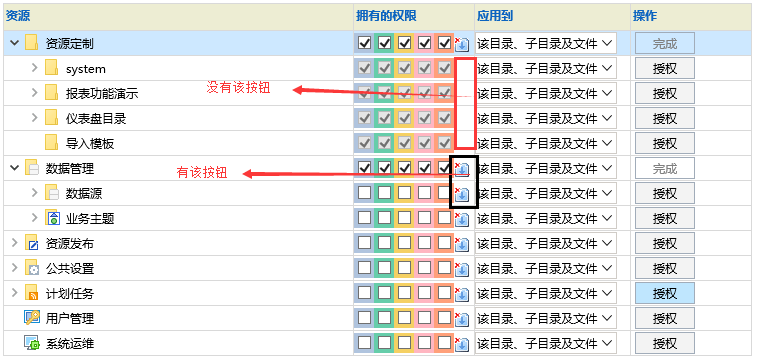This screenshot has width=759, height=360.
Task: Click the 用户管理 user icon
Action: click(x=32, y=318)
